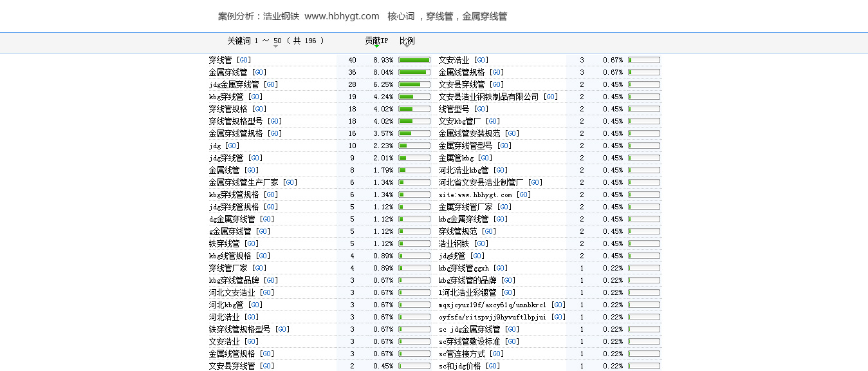Click GO link for kbg金属穿线管
The image size is (868, 371).
pyautogui.click(x=500, y=219)
